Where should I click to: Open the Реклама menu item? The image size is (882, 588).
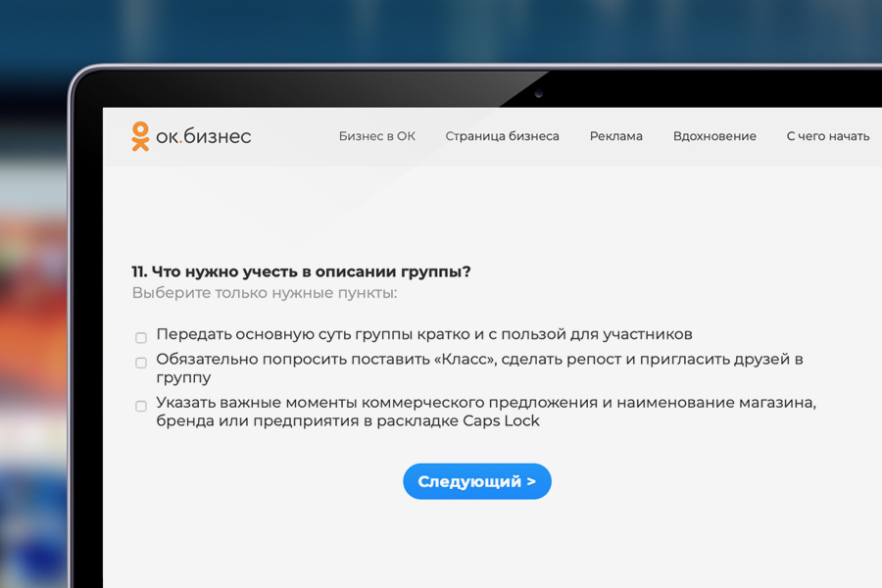pos(616,136)
